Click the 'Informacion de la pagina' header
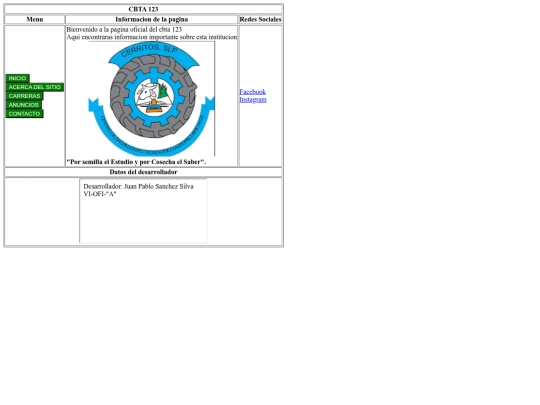This screenshot has width=540, height=405. click(152, 19)
